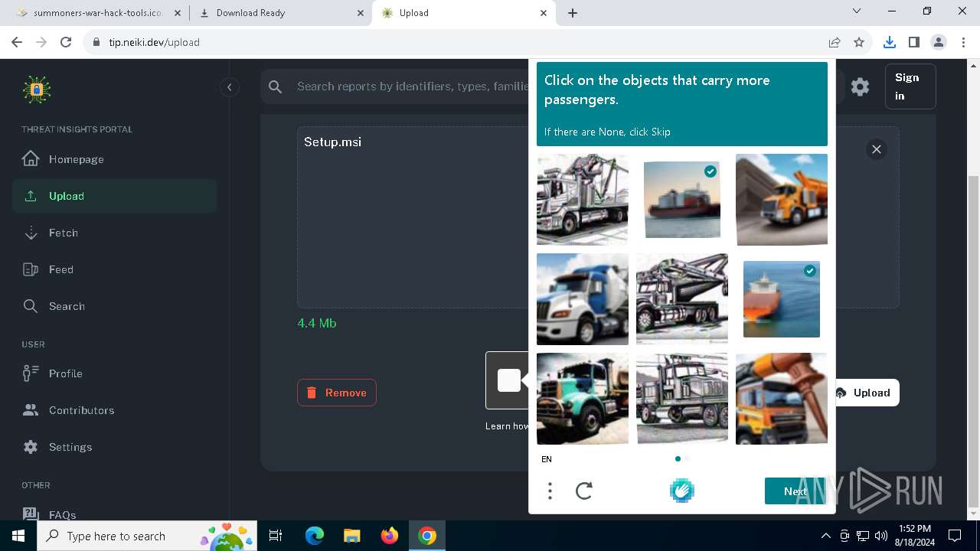Click the captcha checkbox box behind the challenge
Viewport: 980px width, 551px height.
pyautogui.click(x=508, y=380)
